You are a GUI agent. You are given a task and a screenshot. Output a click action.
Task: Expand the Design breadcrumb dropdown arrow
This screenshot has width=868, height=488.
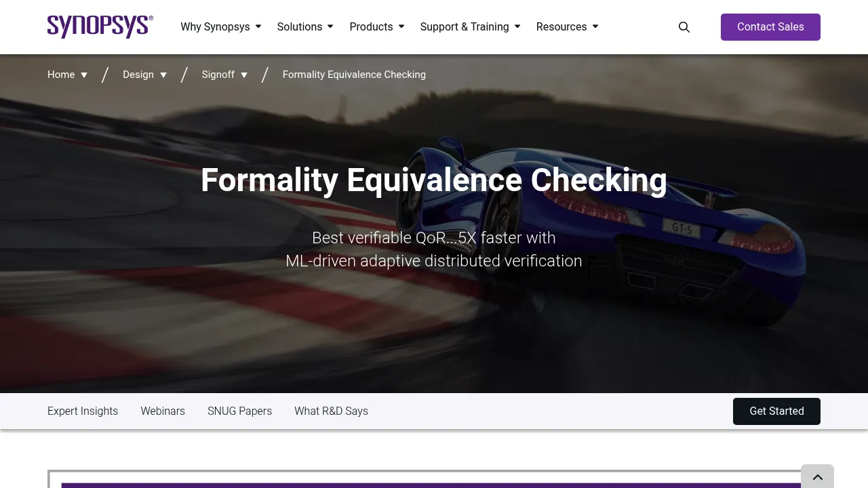tap(163, 75)
